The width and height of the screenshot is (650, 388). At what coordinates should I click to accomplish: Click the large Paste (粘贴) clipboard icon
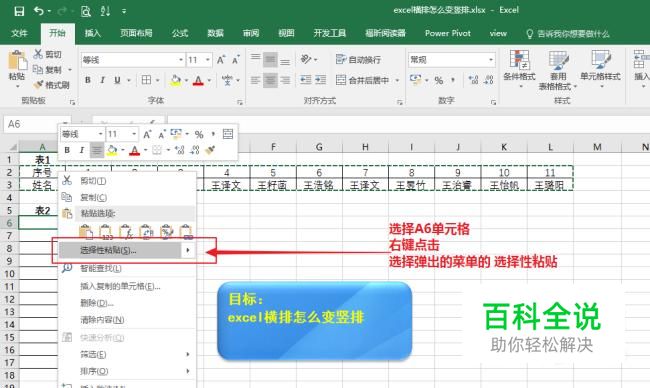[x=17, y=61]
